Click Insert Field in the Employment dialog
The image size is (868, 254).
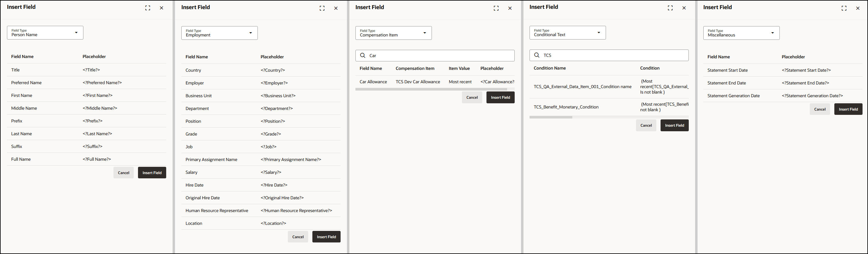tap(327, 237)
